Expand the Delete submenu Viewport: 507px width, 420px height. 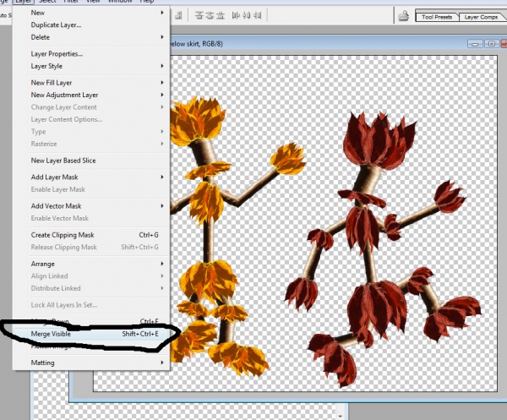coord(91,37)
